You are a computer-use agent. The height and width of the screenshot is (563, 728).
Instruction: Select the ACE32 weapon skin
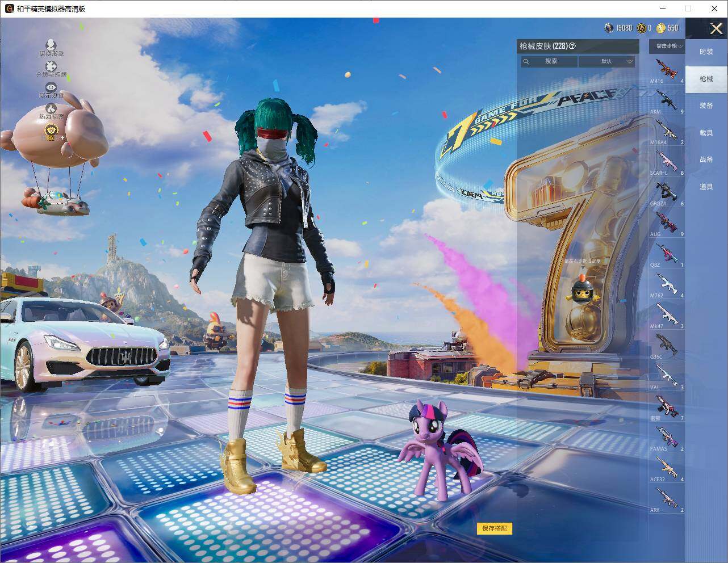click(x=667, y=469)
